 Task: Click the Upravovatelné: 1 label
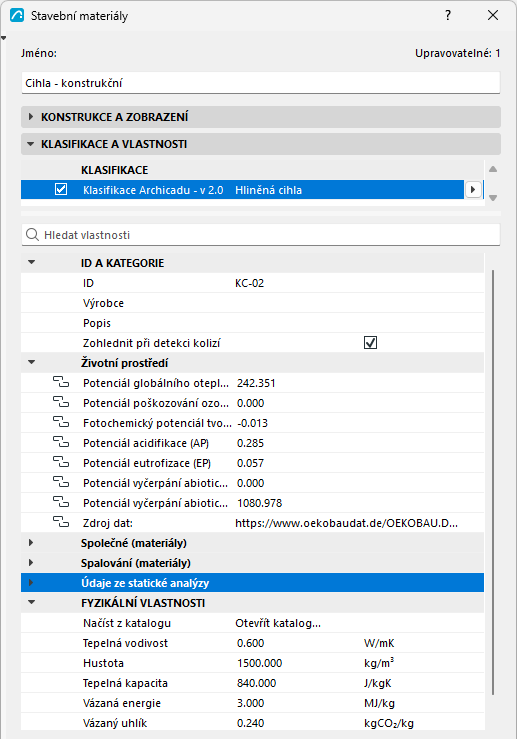pyautogui.click(x=458, y=53)
